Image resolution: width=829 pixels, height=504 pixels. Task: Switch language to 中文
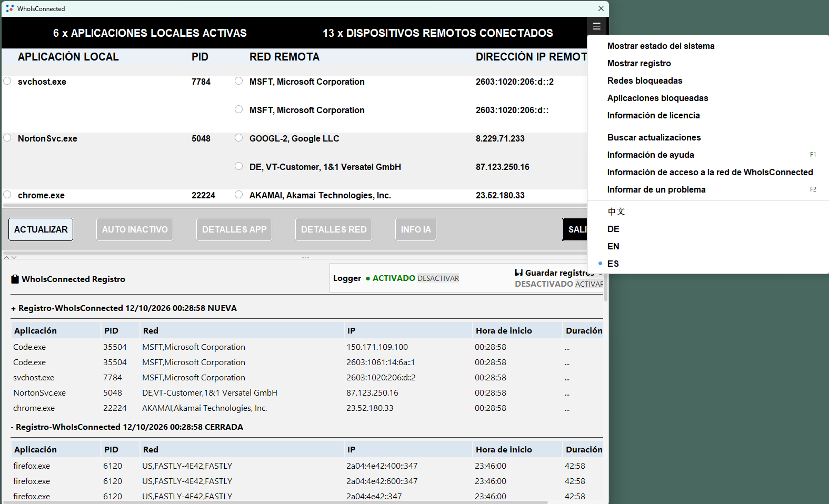[708, 211]
